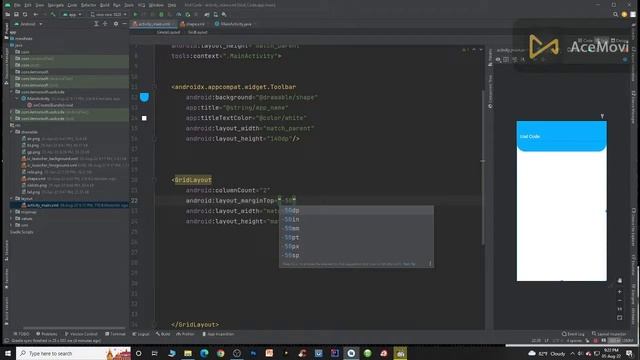Collapse the layout folder in project tree
Screen dimensions: 640x360
click(11, 198)
